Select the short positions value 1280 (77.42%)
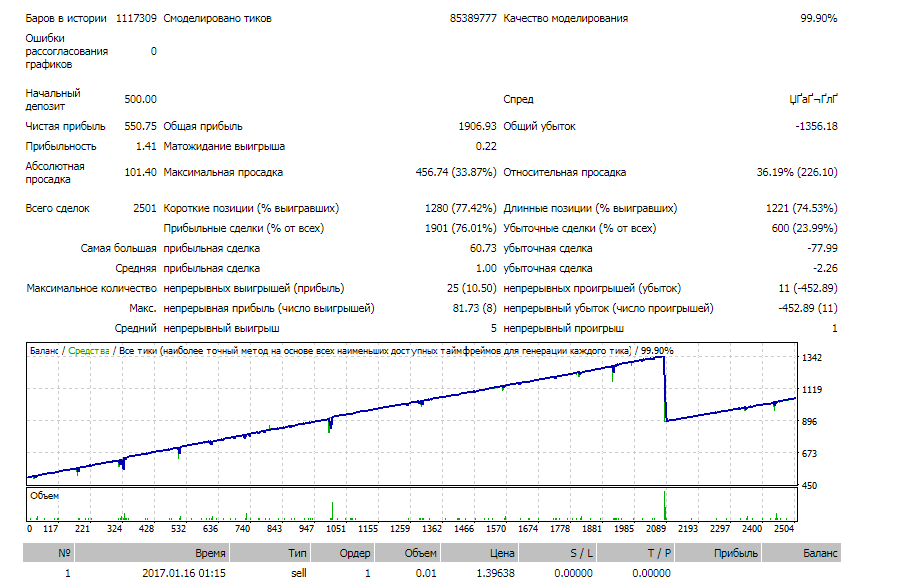909x577 pixels. (x=461, y=208)
